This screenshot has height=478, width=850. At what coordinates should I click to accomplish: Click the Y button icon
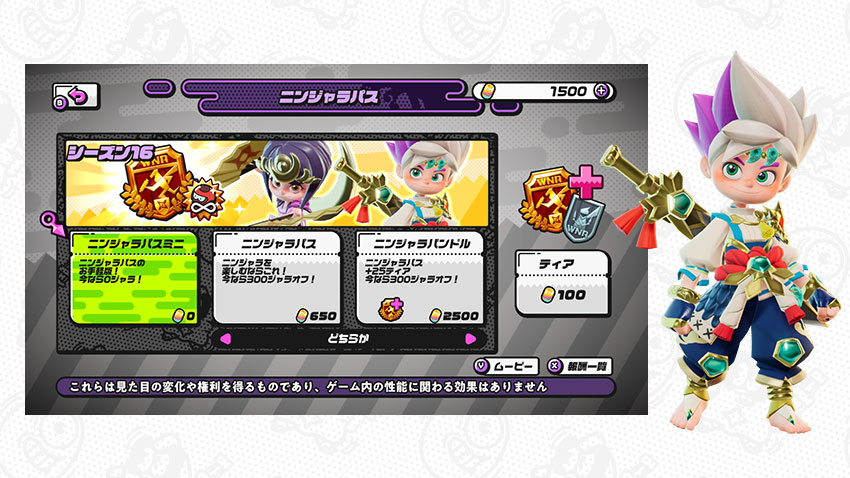481,366
